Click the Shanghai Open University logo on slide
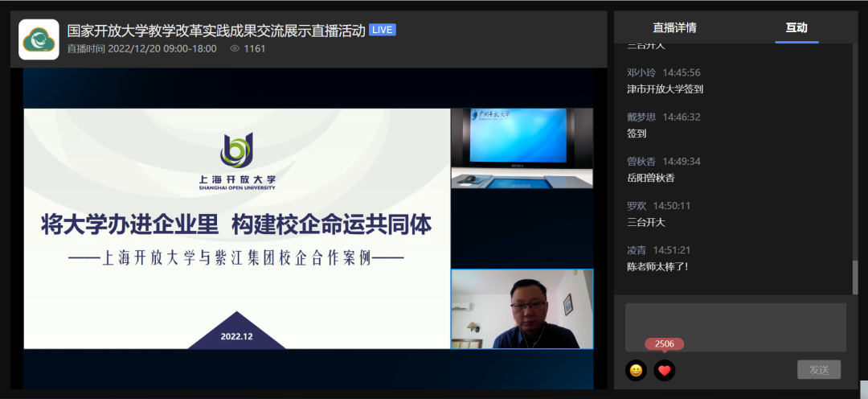This screenshot has width=868, height=399. 237,151
